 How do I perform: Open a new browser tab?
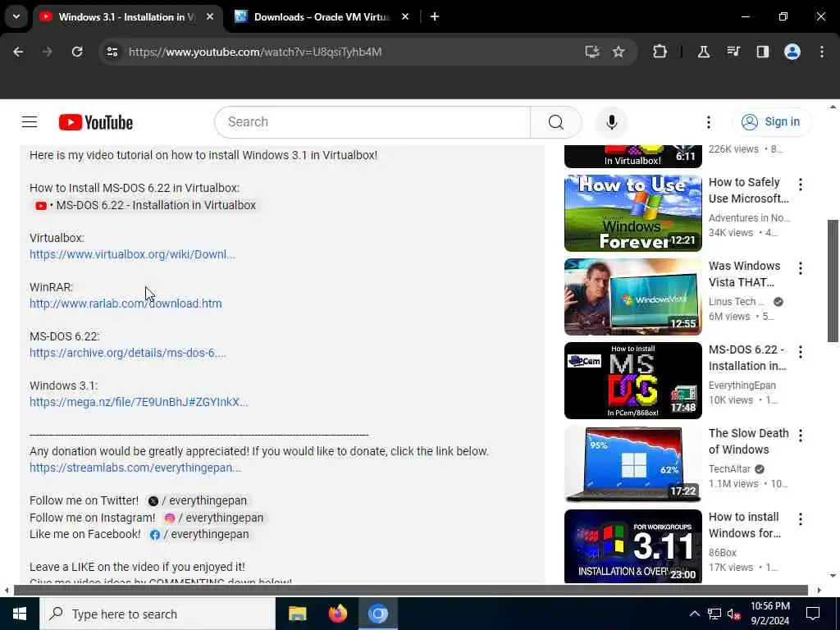coord(435,17)
